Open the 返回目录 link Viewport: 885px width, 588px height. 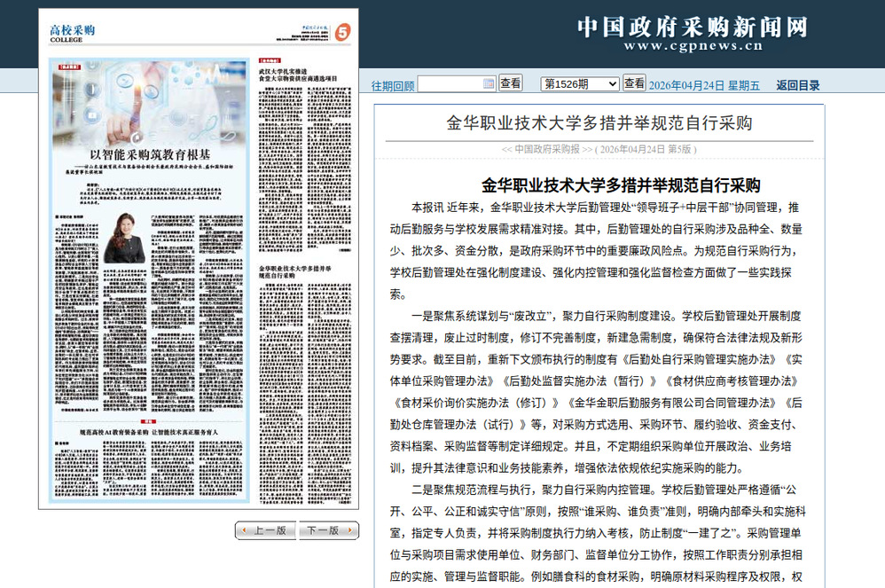pyautogui.click(x=798, y=85)
